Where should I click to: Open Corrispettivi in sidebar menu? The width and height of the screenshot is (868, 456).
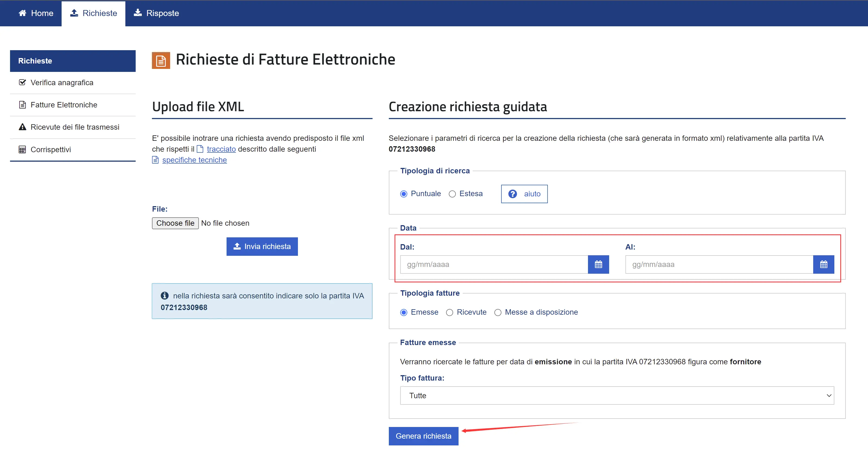(x=50, y=149)
